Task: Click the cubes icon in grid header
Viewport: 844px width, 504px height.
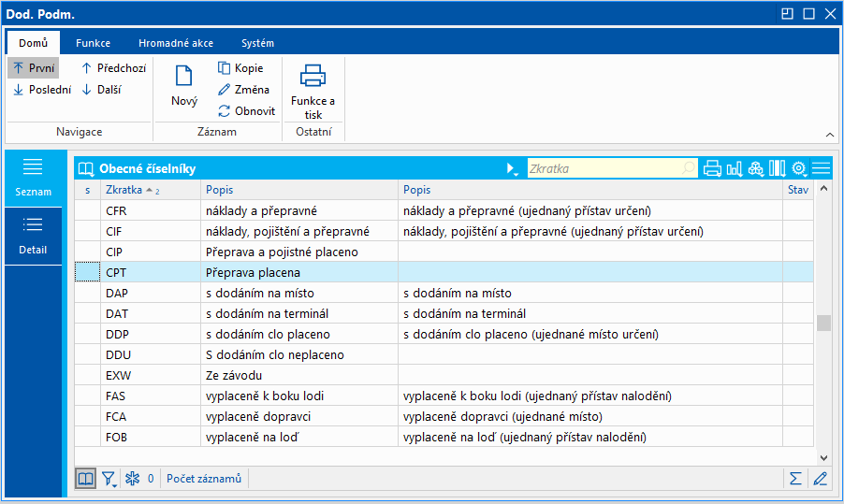Action: 756,168
